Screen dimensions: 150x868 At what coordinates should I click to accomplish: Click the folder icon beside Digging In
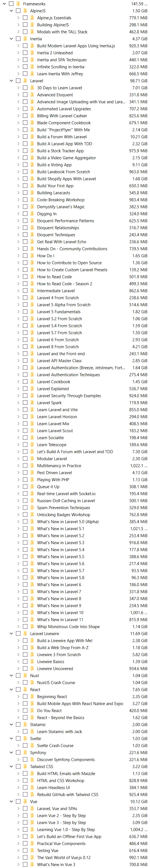[x=32, y=214]
